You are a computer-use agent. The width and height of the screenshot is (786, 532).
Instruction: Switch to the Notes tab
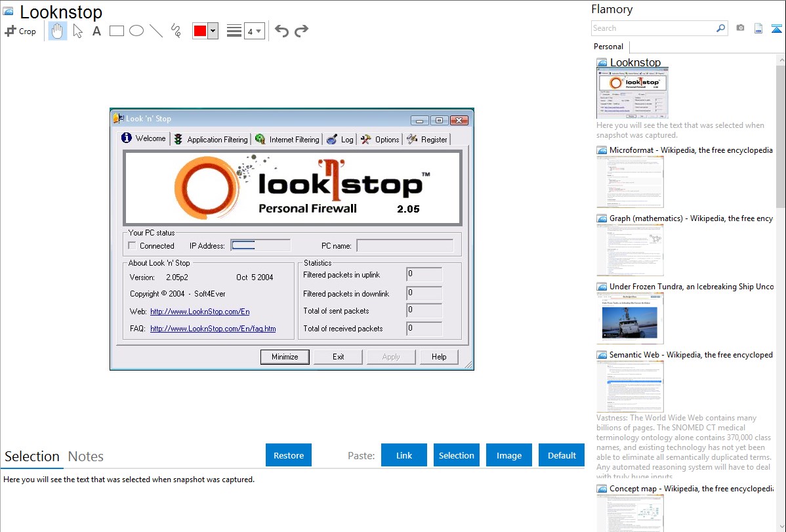tap(86, 457)
